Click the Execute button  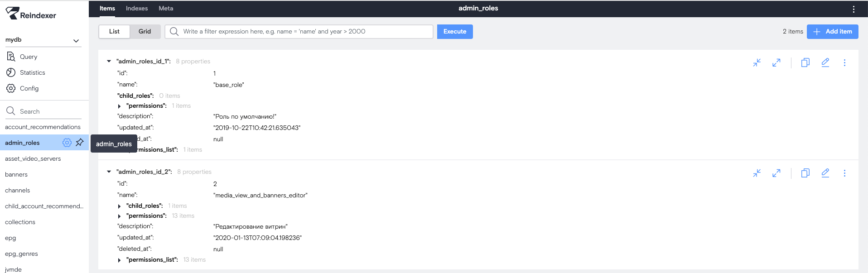point(454,31)
